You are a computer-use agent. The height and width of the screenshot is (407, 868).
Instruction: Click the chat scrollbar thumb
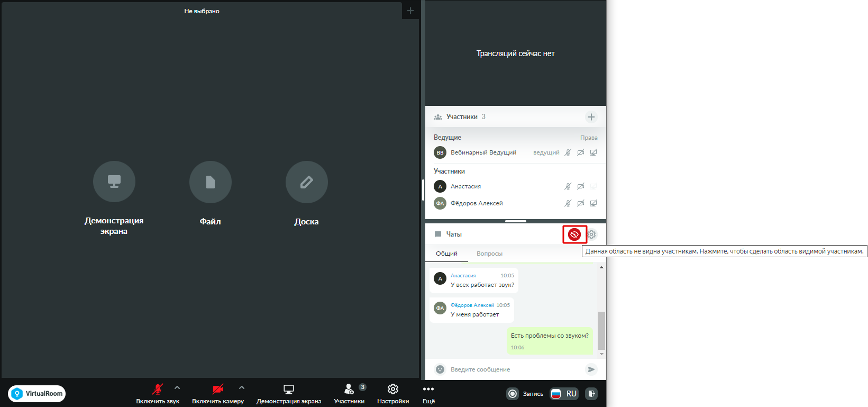click(601, 331)
